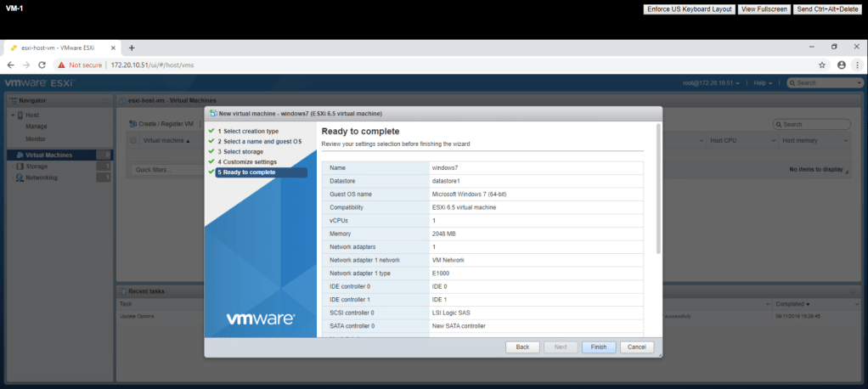
Task: Click the Not secure warning icon
Action: (61, 65)
